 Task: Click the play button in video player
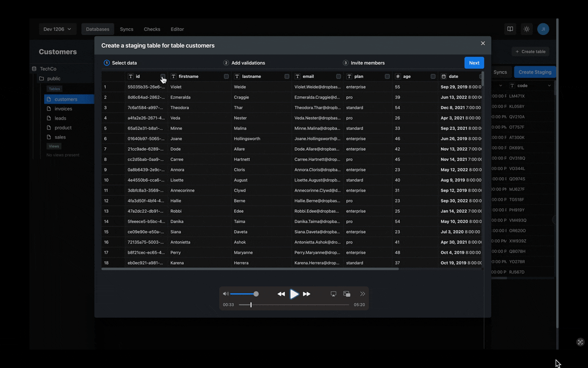(295, 294)
